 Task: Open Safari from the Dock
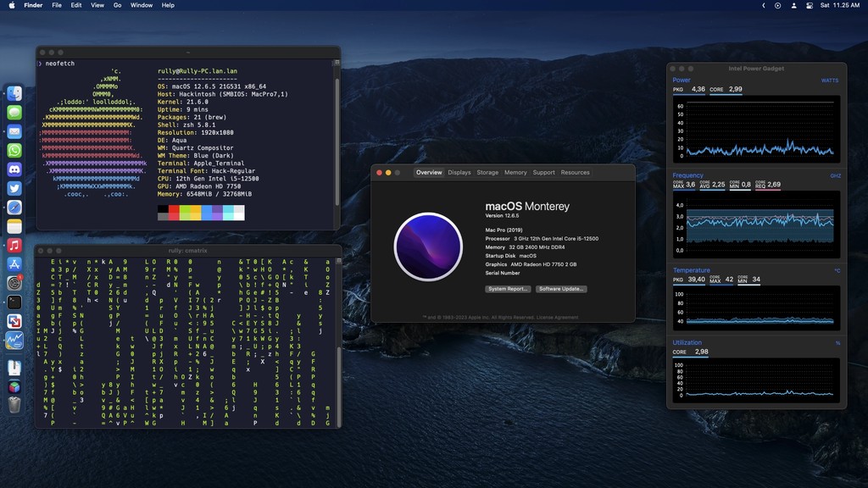[x=14, y=208]
